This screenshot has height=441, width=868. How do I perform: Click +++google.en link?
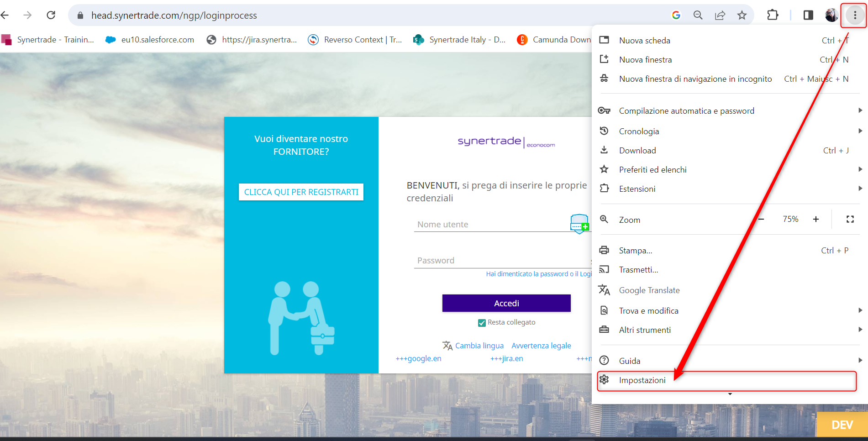pyautogui.click(x=419, y=358)
